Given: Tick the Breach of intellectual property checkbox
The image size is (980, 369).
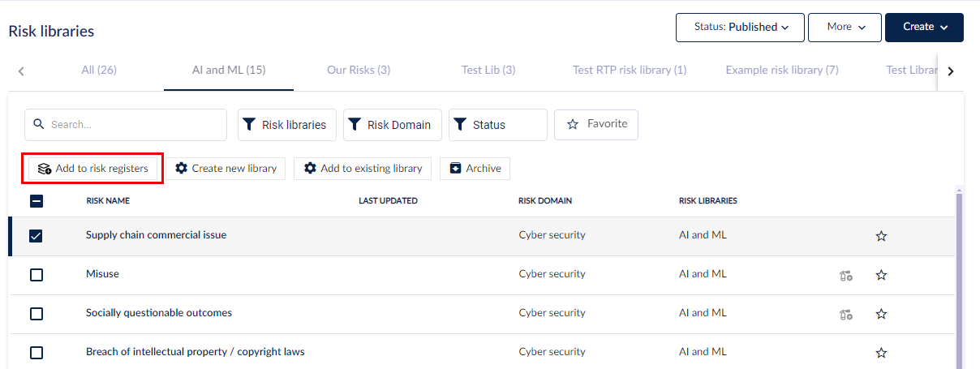Looking at the screenshot, I should [x=37, y=353].
